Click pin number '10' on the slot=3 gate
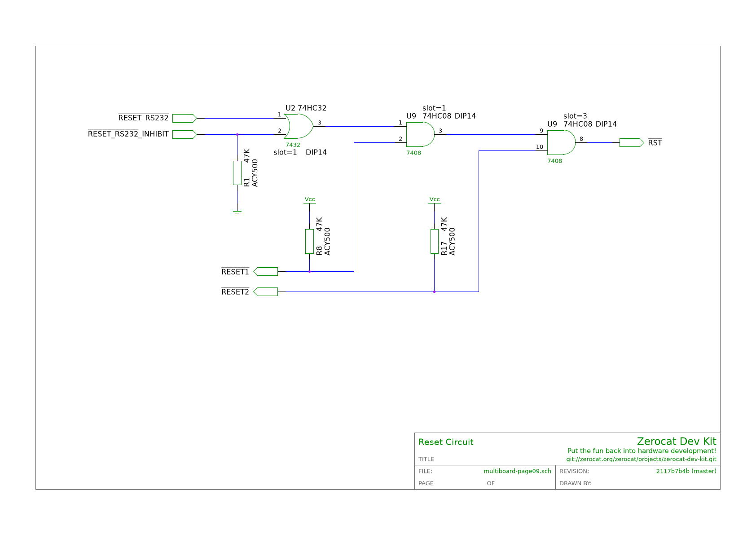756x535 pixels. pyautogui.click(x=539, y=147)
